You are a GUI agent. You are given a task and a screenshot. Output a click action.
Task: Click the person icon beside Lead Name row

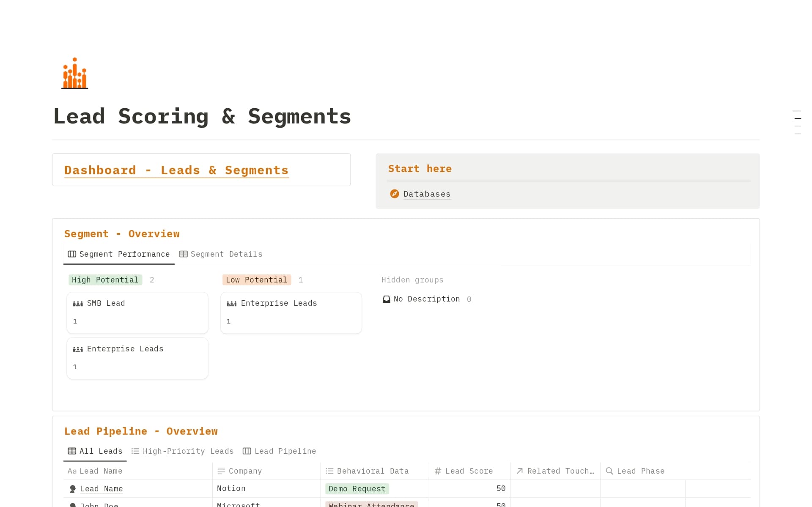pos(73,489)
